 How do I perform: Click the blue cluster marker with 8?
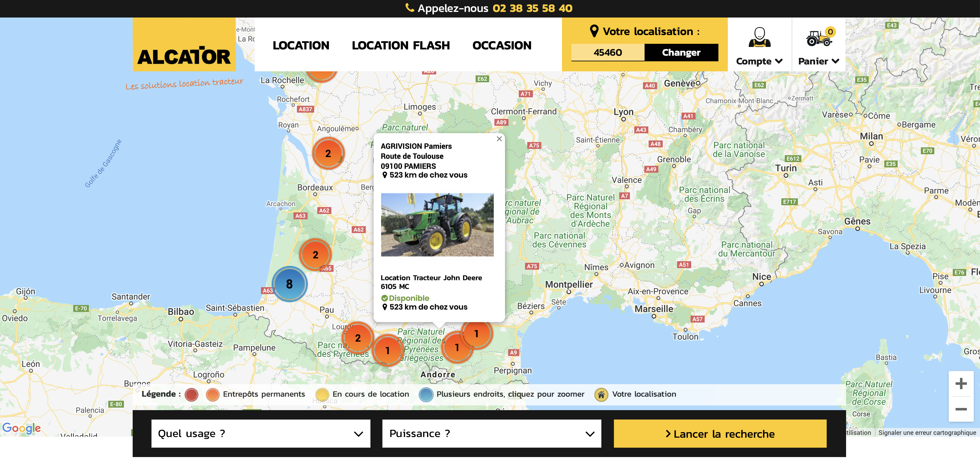289,284
